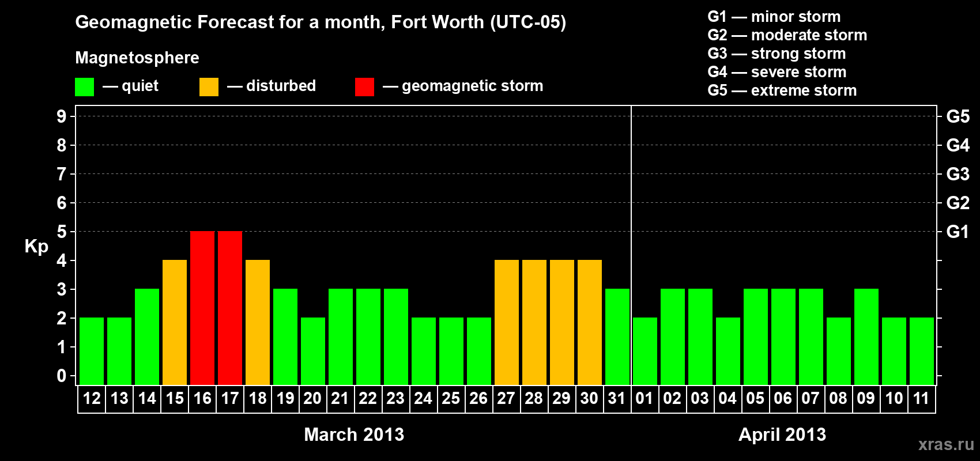Click the 'G4 — severe storm' legend text

point(777,72)
